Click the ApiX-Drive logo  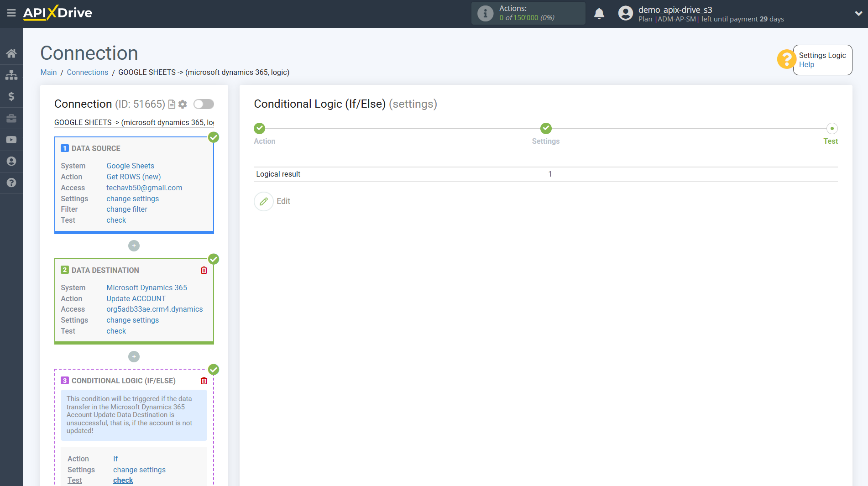click(x=58, y=13)
